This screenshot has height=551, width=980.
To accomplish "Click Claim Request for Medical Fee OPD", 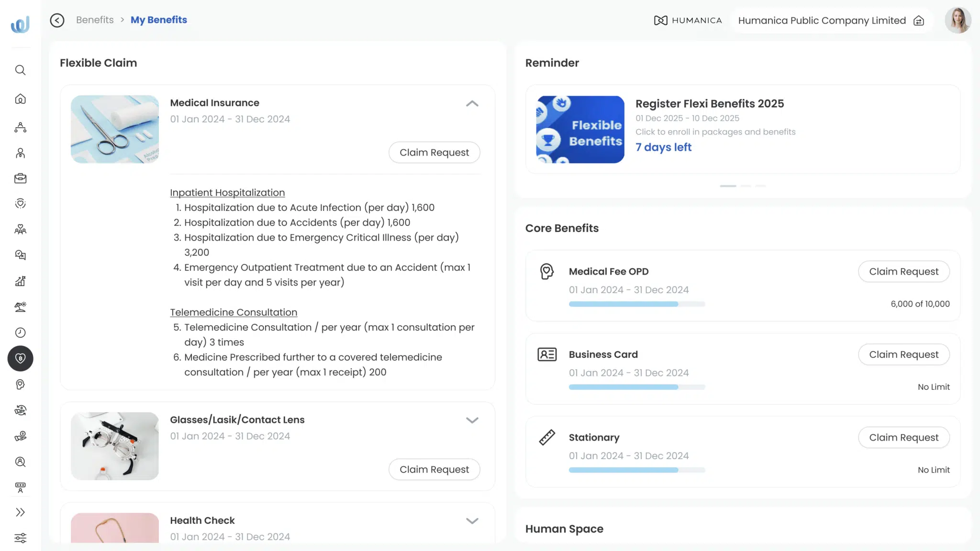I will 903,271.
